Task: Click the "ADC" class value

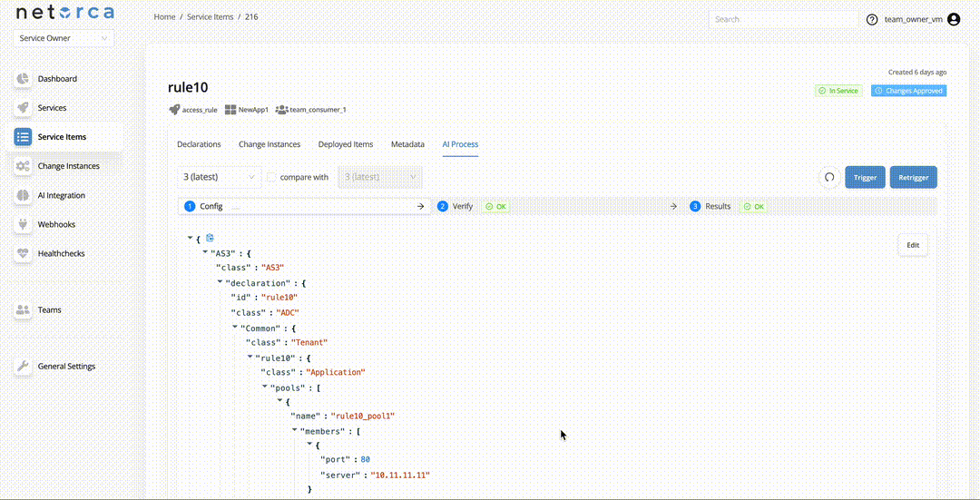Action: click(288, 312)
